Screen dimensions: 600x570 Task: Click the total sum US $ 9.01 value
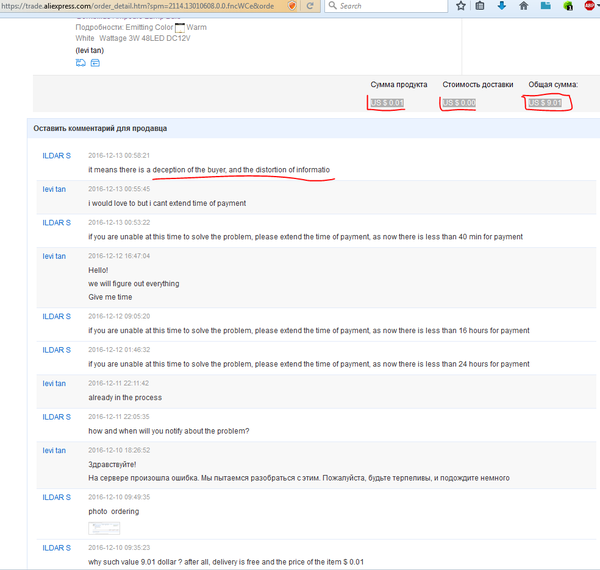pyautogui.click(x=545, y=103)
